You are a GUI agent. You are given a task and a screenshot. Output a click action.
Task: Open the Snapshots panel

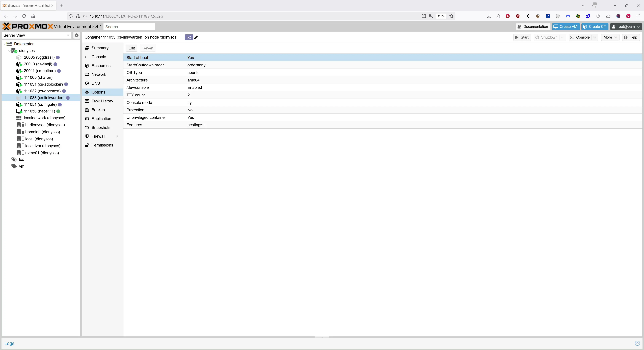pos(100,127)
